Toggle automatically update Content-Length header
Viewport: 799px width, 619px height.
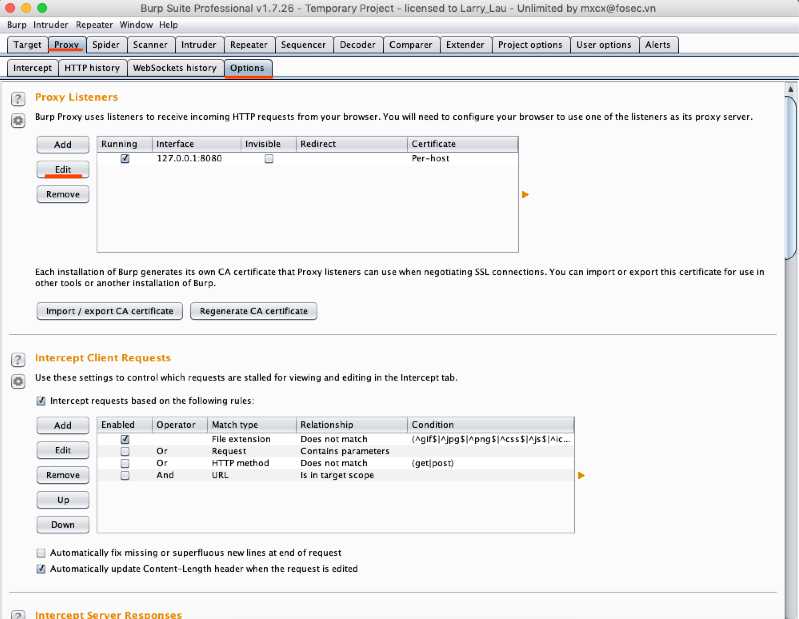tap(41, 569)
